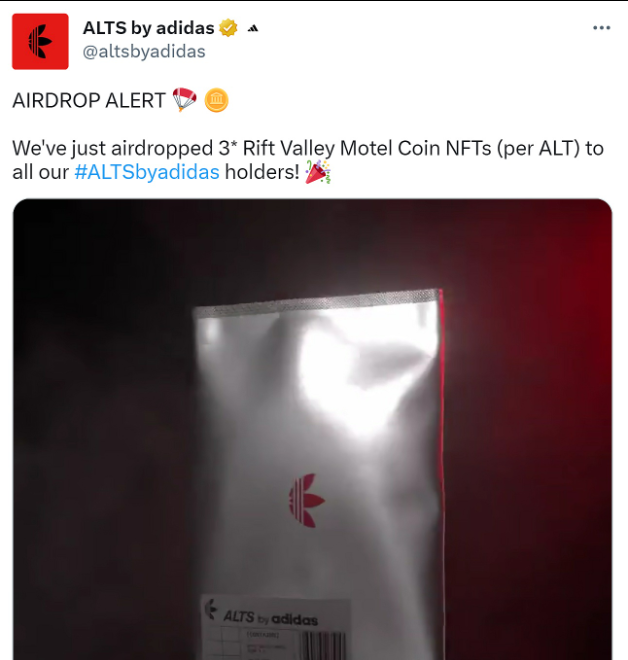Open the ALTS by adidas profile avatar

[x=40, y=41]
